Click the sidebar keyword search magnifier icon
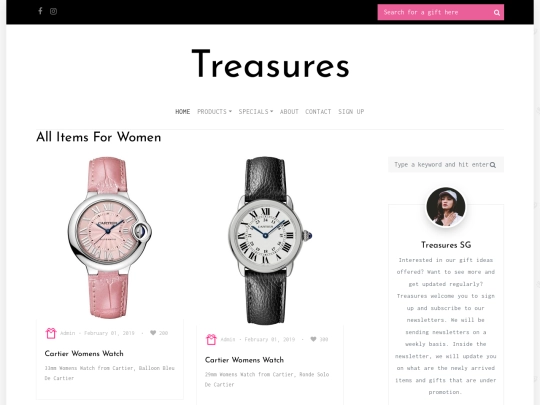 (x=493, y=165)
